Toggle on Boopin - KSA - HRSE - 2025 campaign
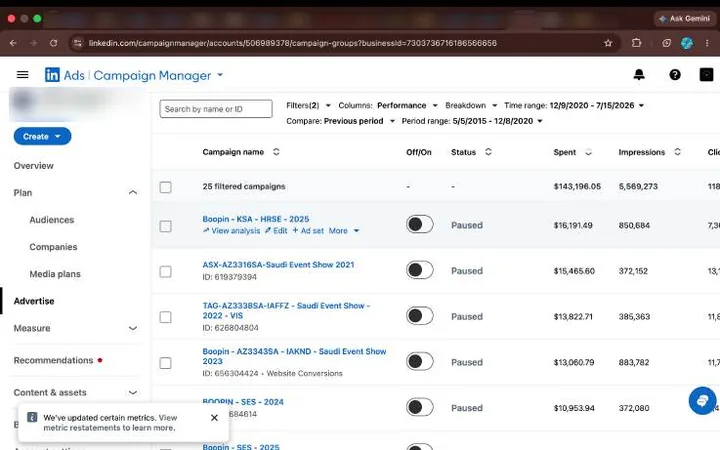 pos(419,224)
